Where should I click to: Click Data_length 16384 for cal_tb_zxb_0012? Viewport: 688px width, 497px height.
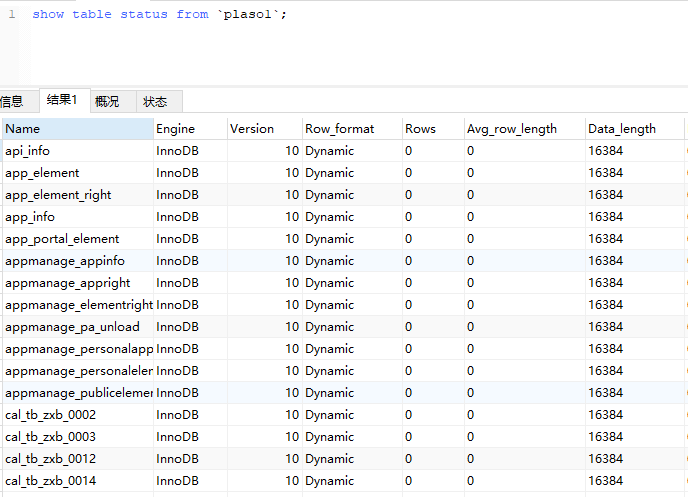634,459
